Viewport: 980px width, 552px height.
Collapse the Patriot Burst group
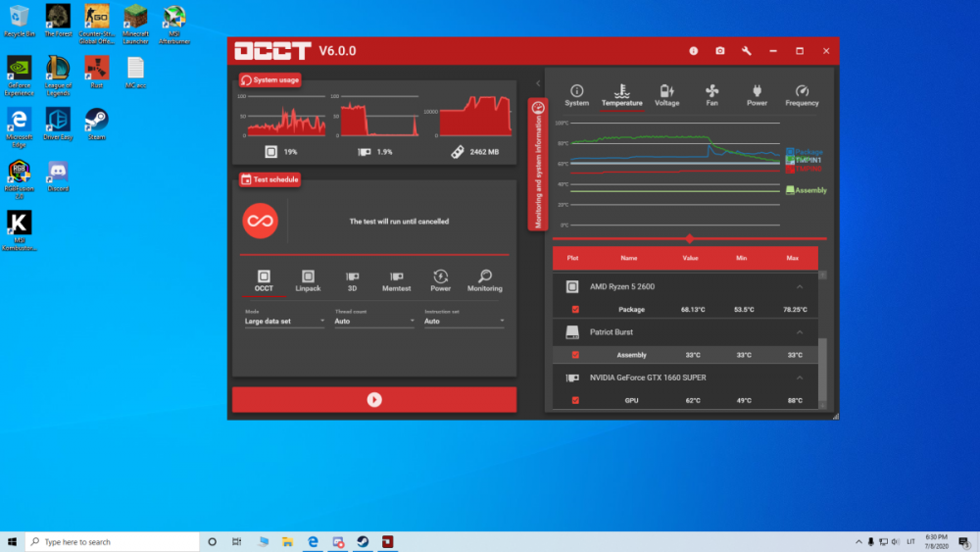[x=800, y=332]
